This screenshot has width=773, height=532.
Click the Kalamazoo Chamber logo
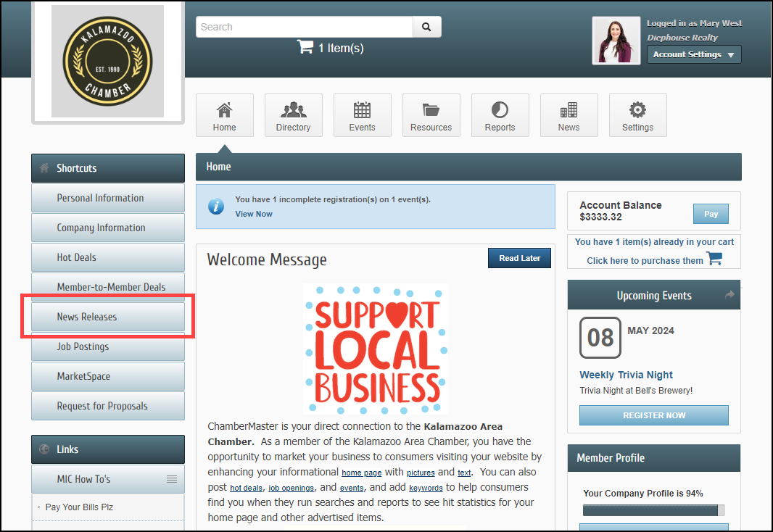(x=107, y=62)
